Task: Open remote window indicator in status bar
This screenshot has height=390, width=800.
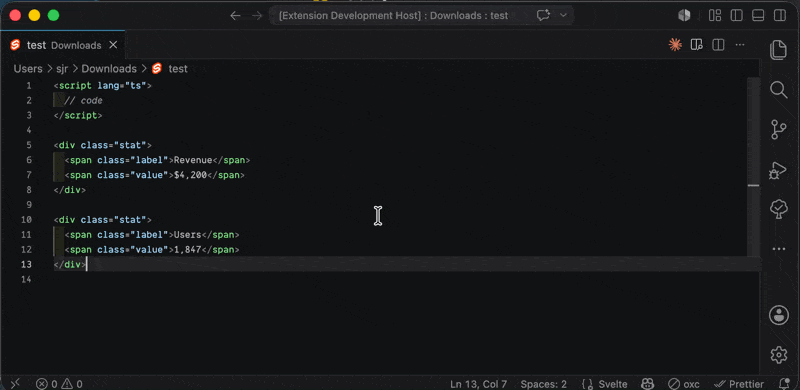Action: 15,383
